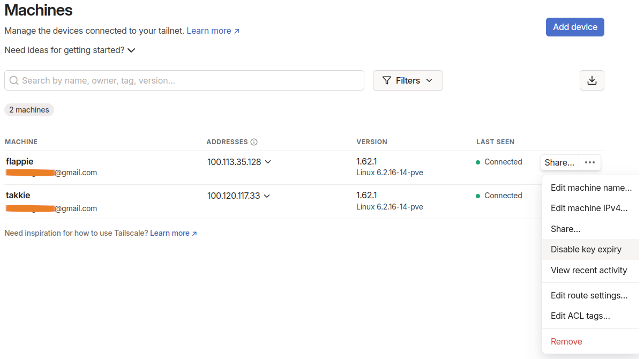Click flappie's version 1.62.1 text
Image resolution: width=644 pixels, height=359 pixels.
pyautogui.click(x=366, y=161)
